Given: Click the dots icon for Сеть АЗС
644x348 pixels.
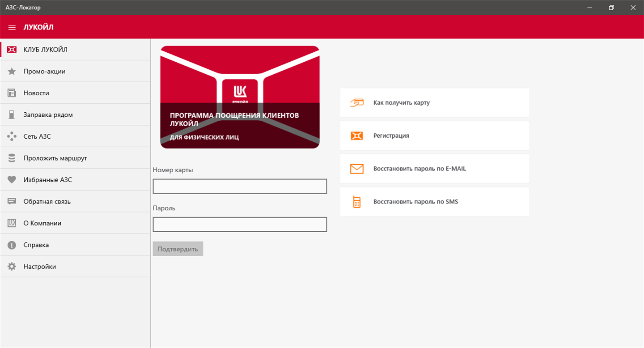Looking at the screenshot, I should (x=12, y=136).
